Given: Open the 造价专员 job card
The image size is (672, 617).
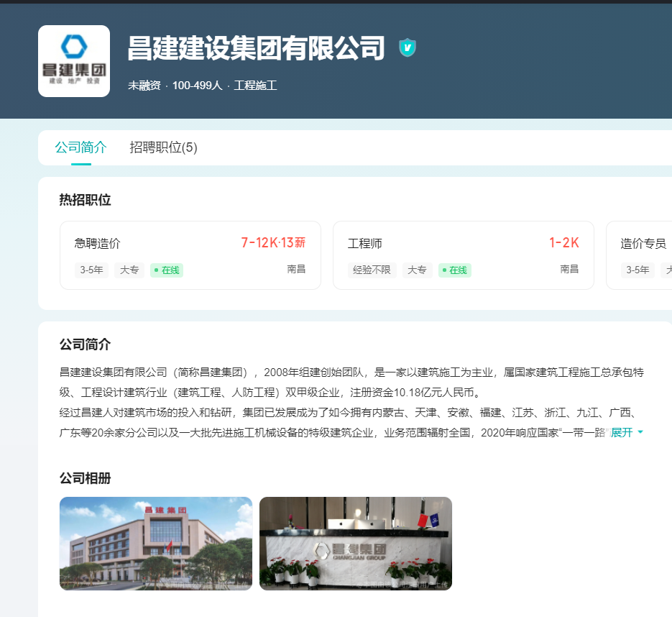Looking at the screenshot, I should [x=639, y=255].
